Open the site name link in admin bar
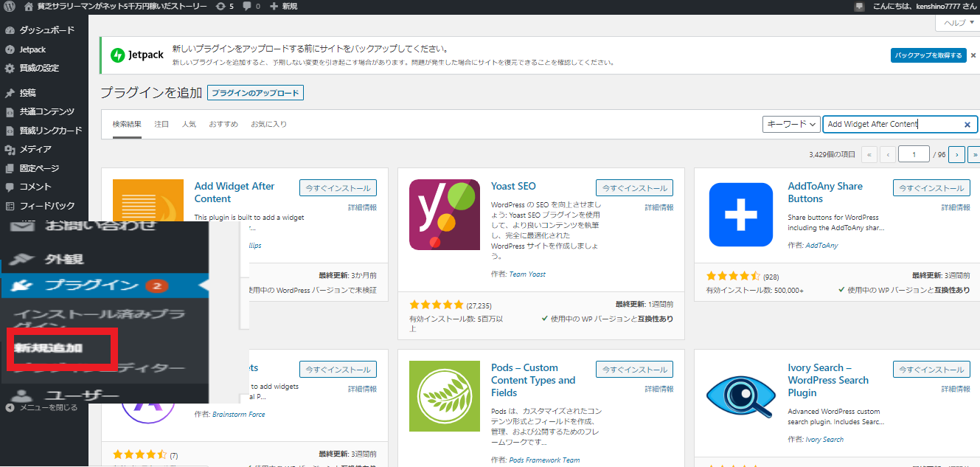The height and width of the screenshot is (467, 980). (x=115, y=6)
